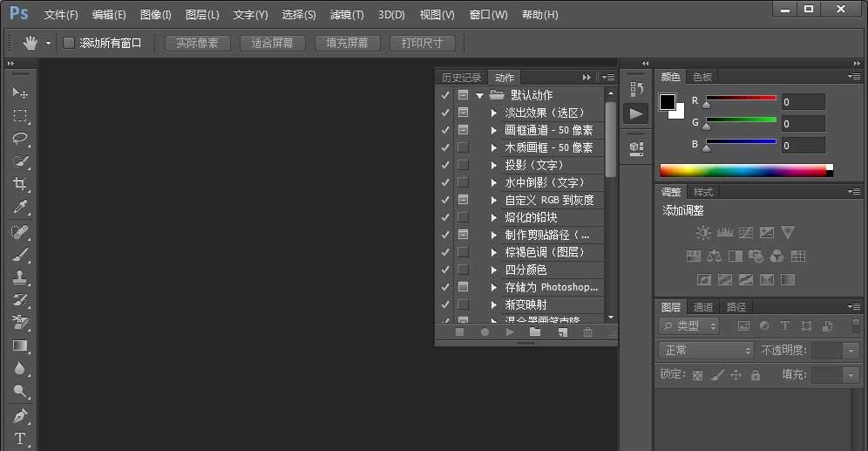Select the Eraser tool

20,323
